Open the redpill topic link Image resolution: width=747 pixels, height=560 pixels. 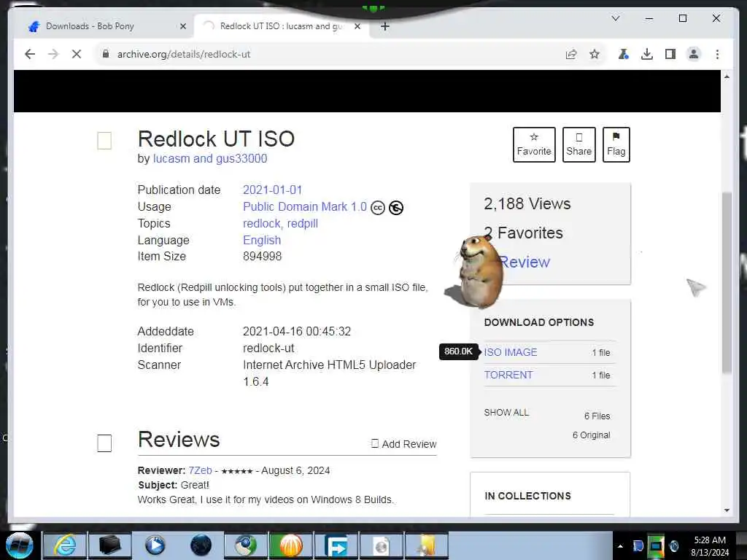303,223
